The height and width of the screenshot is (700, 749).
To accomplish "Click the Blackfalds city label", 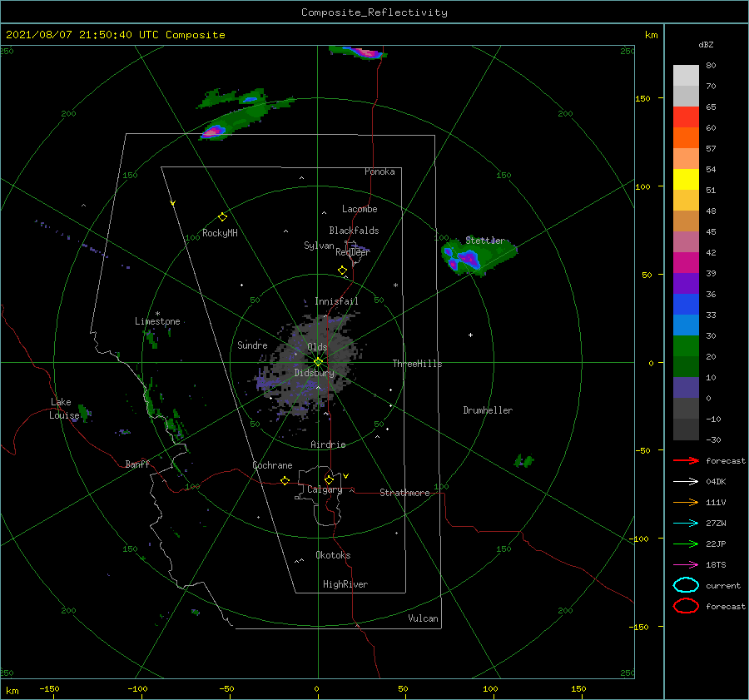I will click(354, 231).
